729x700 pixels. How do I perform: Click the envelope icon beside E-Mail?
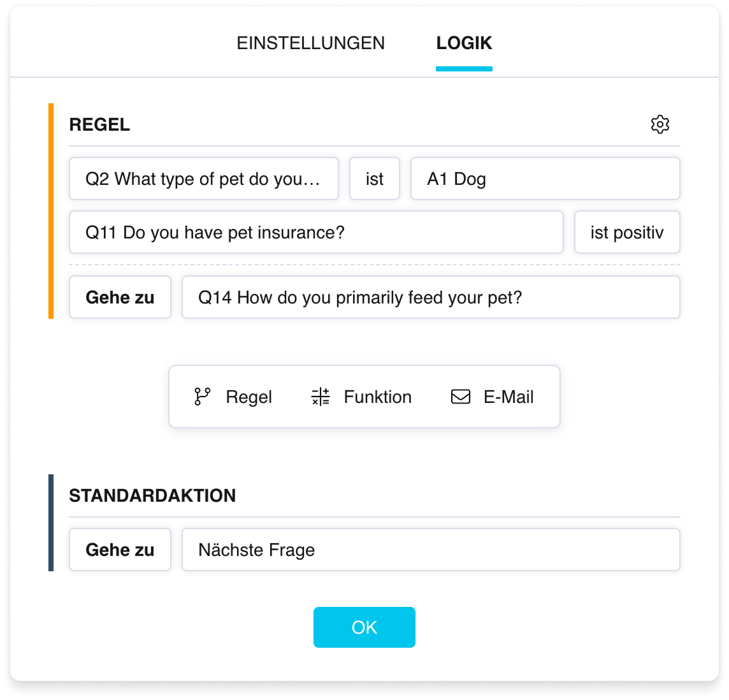pyautogui.click(x=460, y=397)
